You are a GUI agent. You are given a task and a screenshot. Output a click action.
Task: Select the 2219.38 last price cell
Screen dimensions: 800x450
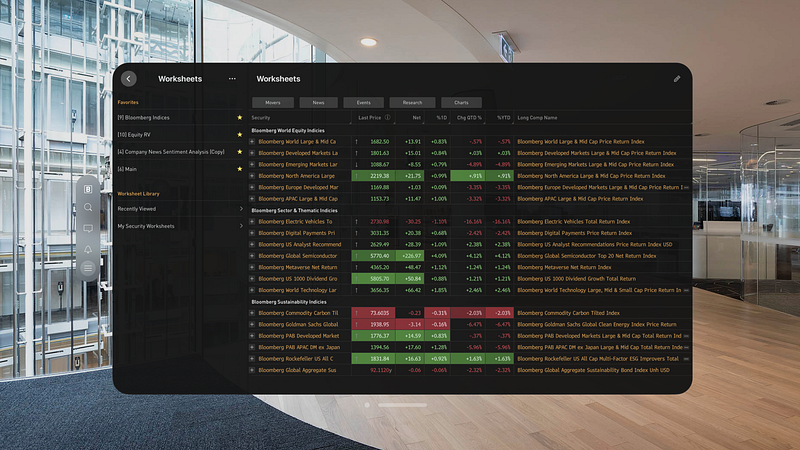(373, 176)
